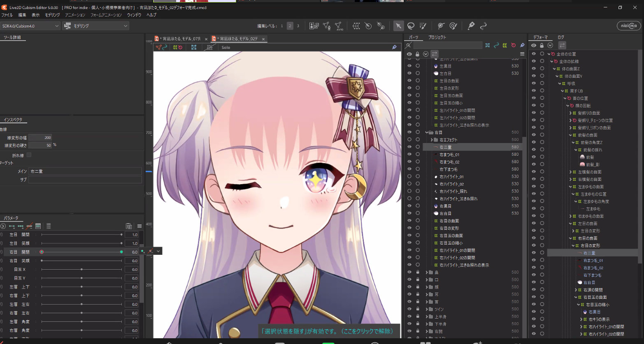Toggle visibility of 左黒目 in Parts list
This screenshot has width=644, height=344.
(x=409, y=66)
